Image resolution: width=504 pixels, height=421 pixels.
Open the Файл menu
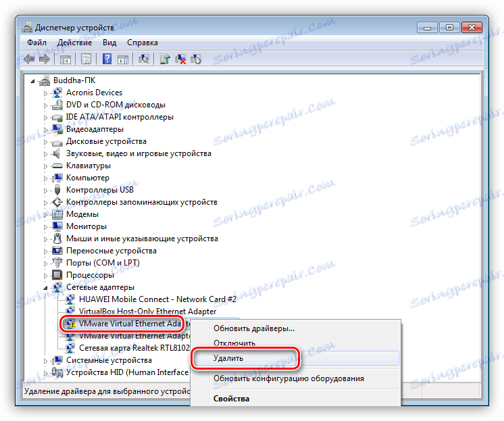(36, 43)
